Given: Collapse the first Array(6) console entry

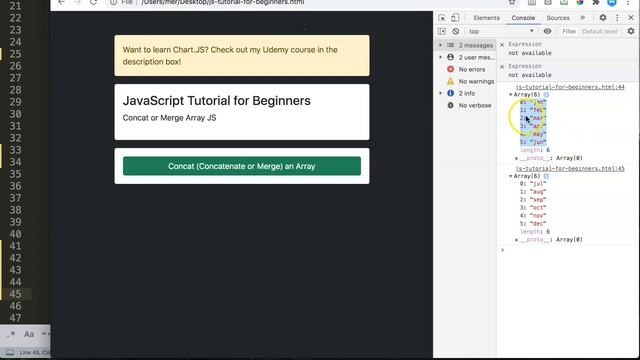Looking at the screenshot, I should click(511, 95).
